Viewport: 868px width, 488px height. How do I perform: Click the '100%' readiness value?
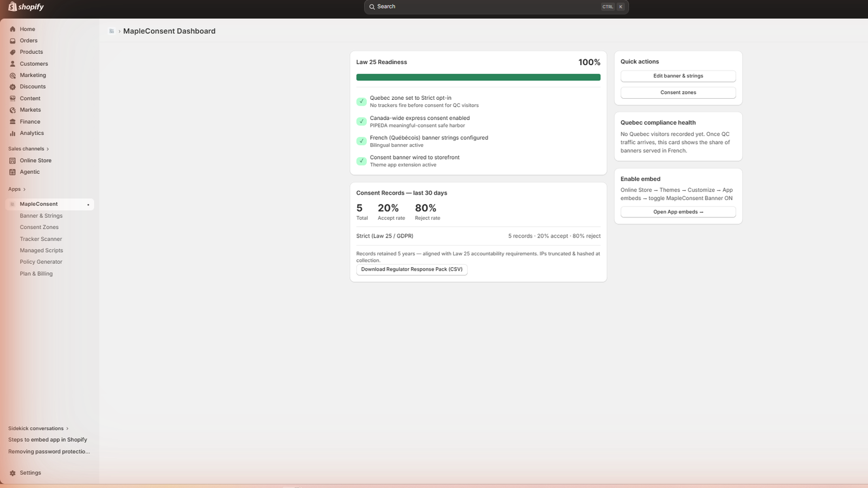[x=589, y=62]
